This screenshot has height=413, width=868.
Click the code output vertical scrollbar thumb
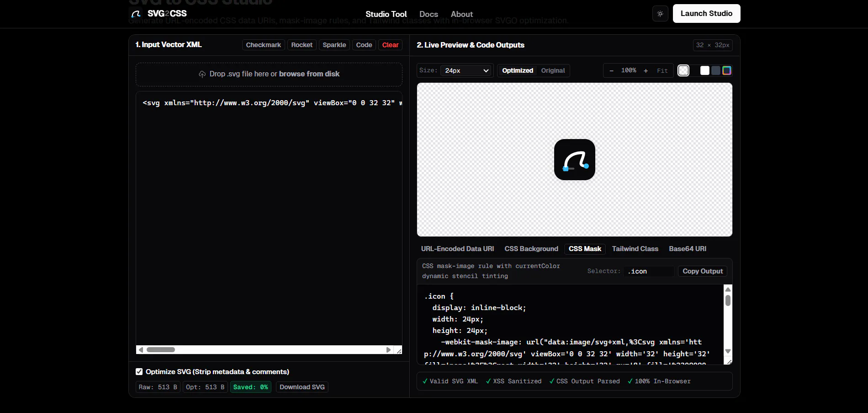tap(728, 300)
